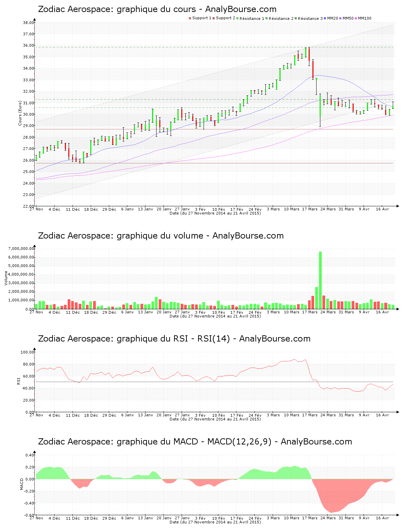Click '24 Mars' date on volume chart axis
The height and width of the screenshot is (532, 412).
[328, 312]
